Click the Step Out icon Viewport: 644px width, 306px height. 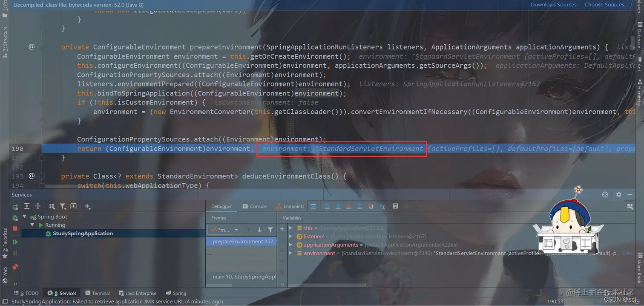point(360,206)
